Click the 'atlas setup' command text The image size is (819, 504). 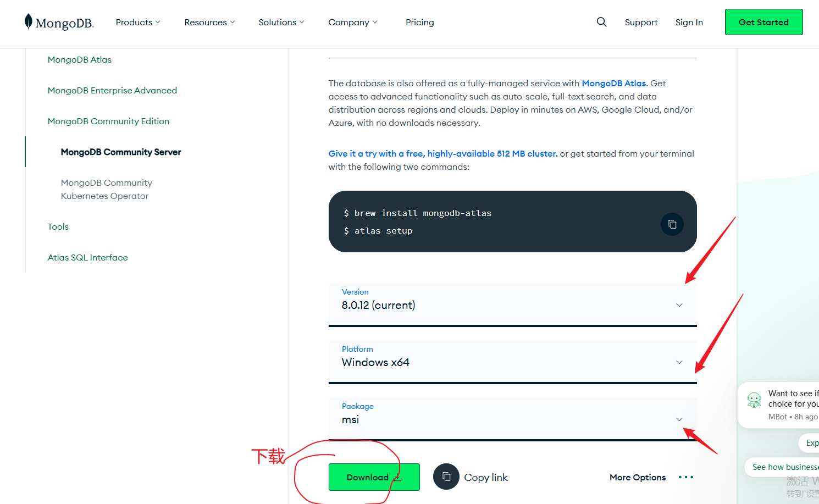pyautogui.click(x=383, y=231)
